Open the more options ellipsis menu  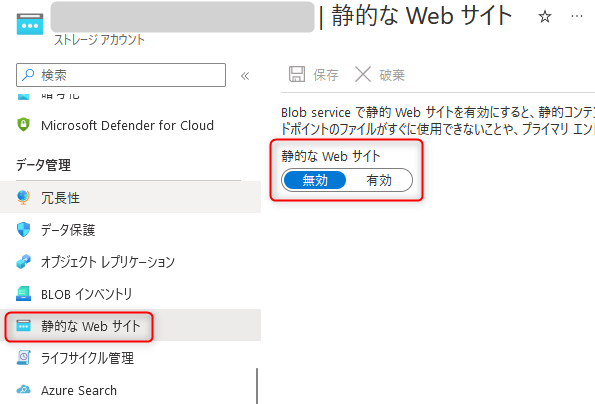(x=577, y=16)
